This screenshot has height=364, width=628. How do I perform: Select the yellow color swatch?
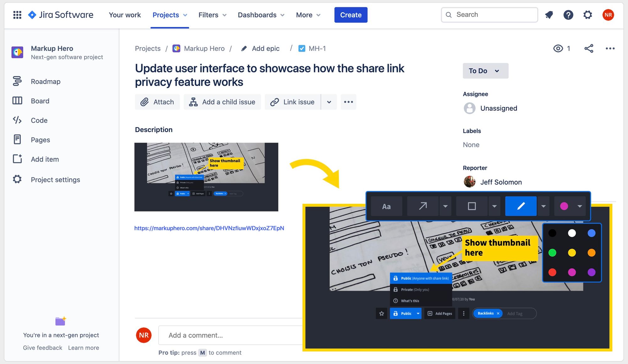572,253
